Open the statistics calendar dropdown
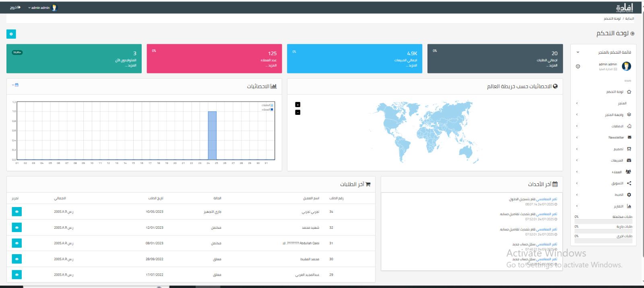 pyautogui.click(x=15, y=85)
